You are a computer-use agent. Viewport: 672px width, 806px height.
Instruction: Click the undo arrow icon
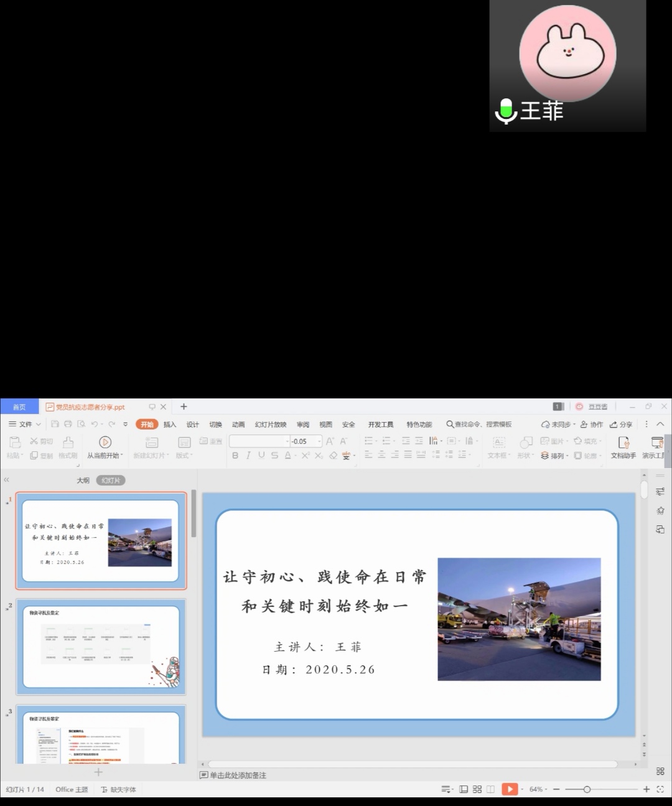(95, 424)
